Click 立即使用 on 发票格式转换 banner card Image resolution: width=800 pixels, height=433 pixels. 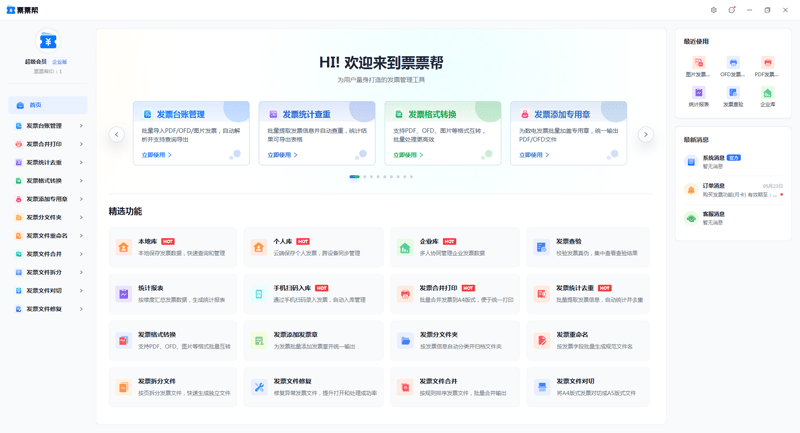pyautogui.click(x=408, y=155)
